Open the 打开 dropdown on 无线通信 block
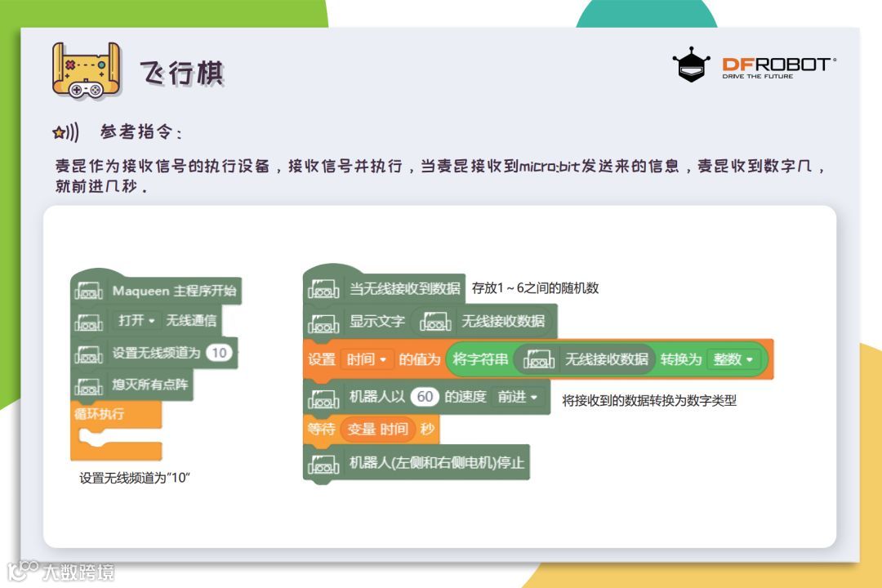 (136, 320)
